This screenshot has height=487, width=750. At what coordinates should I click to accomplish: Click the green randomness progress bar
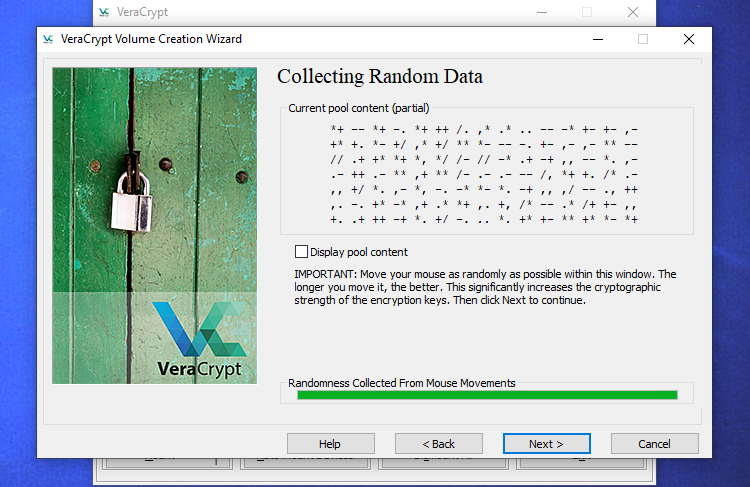pyautogui.click(x=487, y=395)
